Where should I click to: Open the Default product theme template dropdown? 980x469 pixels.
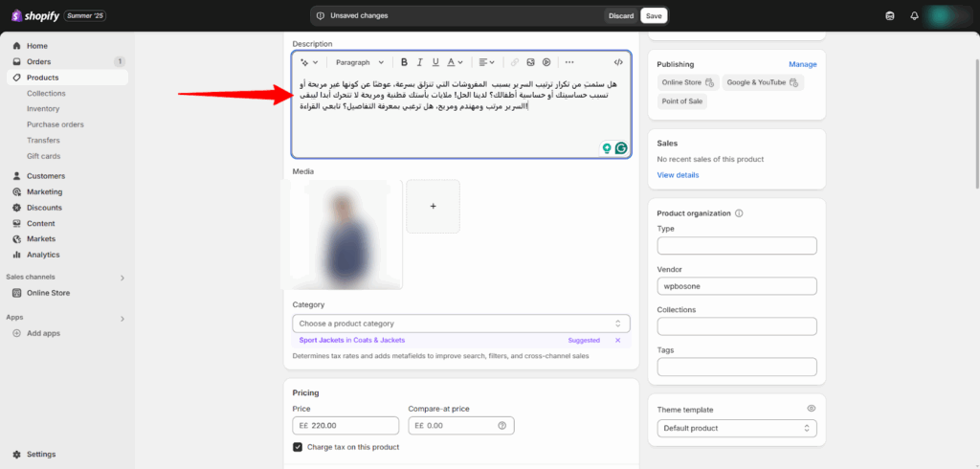[737, 428]
